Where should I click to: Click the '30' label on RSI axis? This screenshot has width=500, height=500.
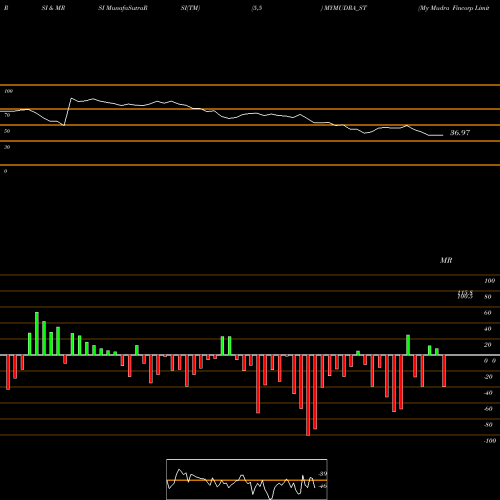coord(7,147)
